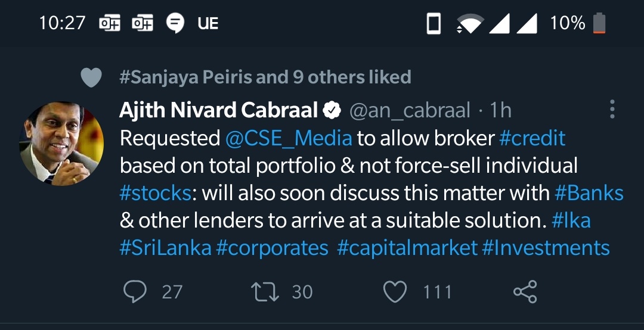Image resolution: width=644 pixels, height=330 pixels.
Task: Open the @an_cabraal handle
Action: 410,110
